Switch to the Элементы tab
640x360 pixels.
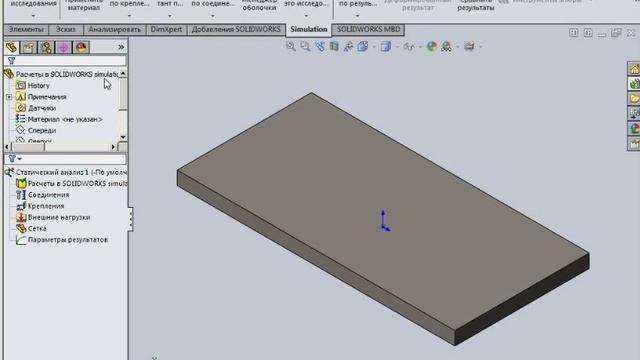pyautogui.click(x=26, y=29)
